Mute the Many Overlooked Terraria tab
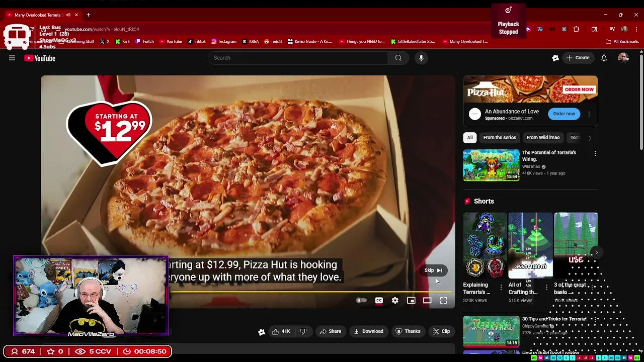This screenshot has height=362, width=644. [x=68, y=15]
